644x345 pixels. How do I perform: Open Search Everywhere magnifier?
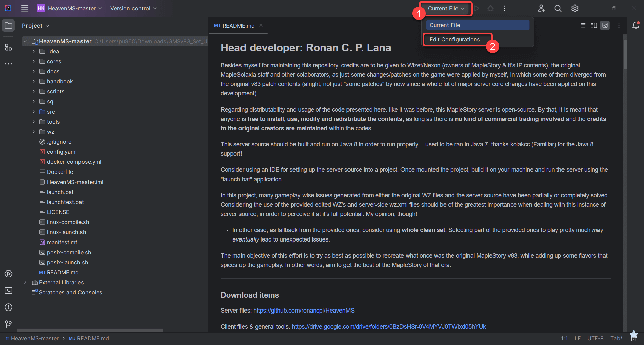[558, 8]
